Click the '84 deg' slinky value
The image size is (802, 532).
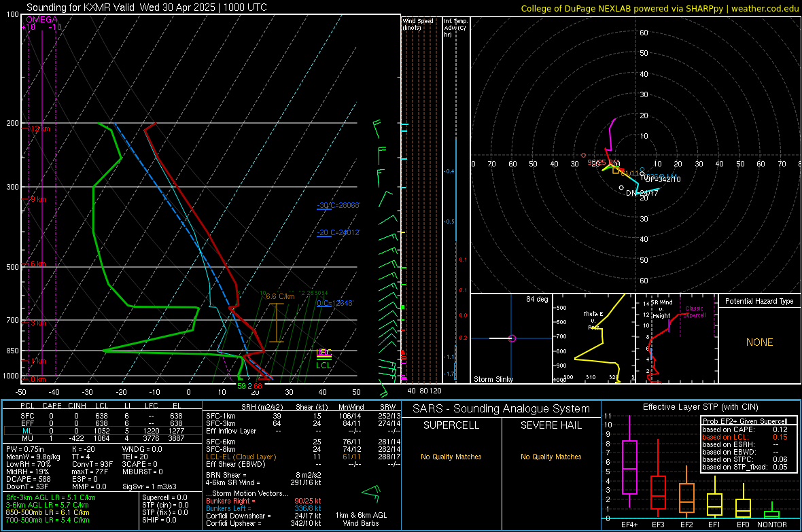pos(537,299)
